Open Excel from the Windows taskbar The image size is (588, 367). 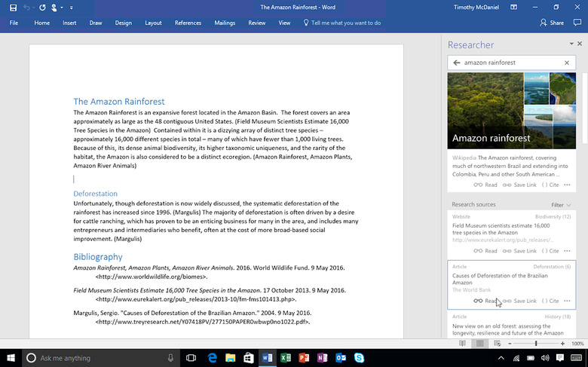[x=286, y=358]
